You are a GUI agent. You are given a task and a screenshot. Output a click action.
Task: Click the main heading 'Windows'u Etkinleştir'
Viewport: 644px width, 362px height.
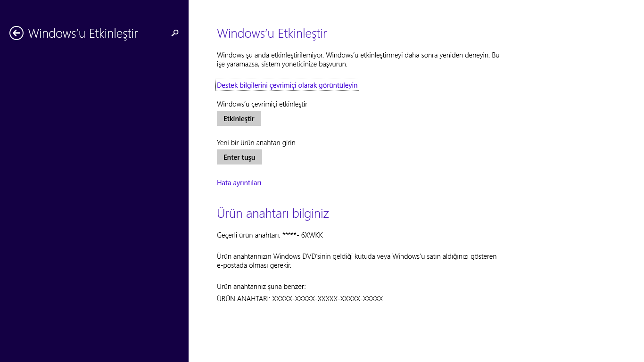272,33
